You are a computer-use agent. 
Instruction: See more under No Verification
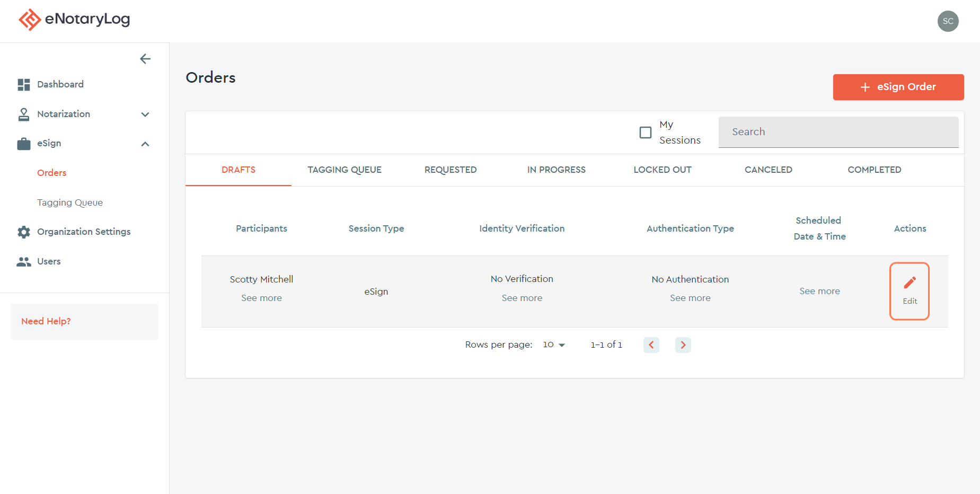click(522, 298)
